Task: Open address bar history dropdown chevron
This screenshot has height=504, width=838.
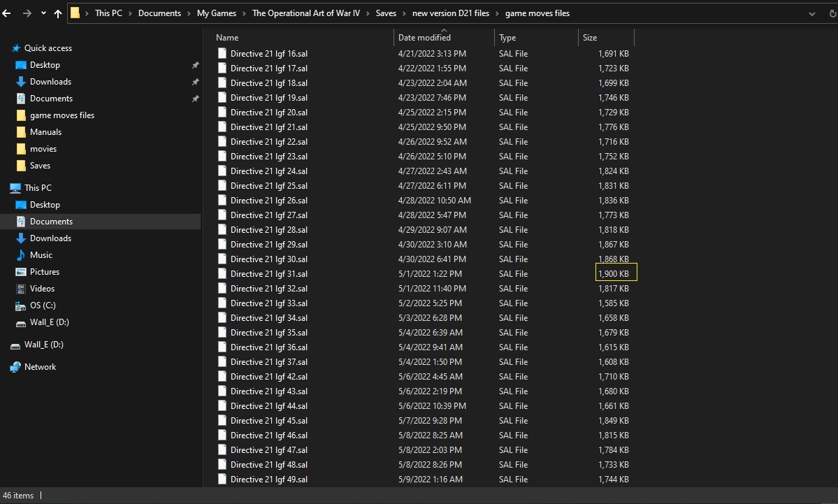Action: [812, 13]
